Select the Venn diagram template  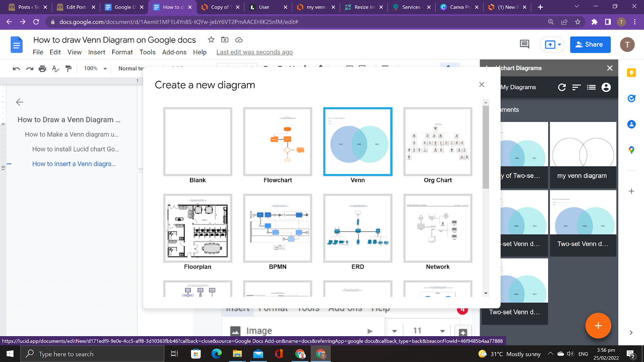(x=358, y=142)
